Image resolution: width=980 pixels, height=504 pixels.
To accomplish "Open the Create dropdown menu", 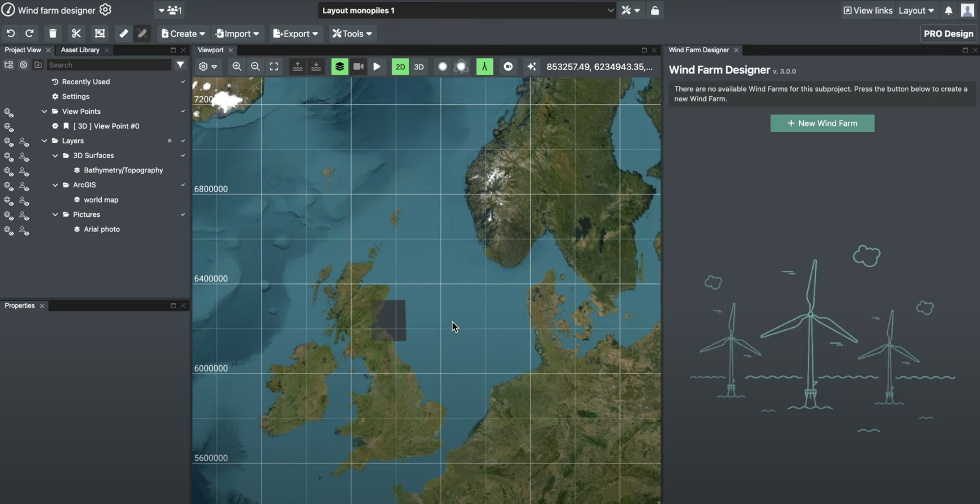I will coord(183,33).
